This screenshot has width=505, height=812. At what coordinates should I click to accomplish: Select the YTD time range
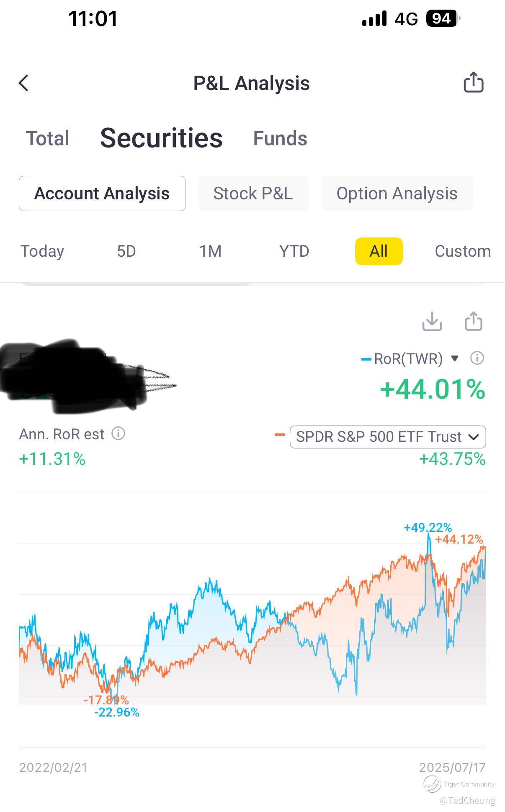pos(294,251)
